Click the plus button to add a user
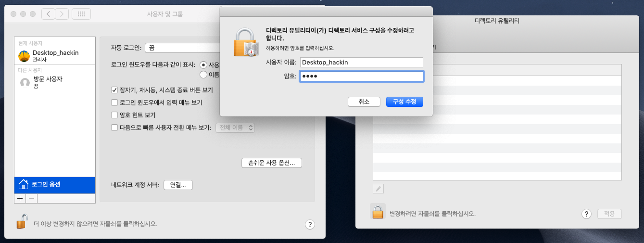Screen dimensions: 644x243 (x=20, y=198)
